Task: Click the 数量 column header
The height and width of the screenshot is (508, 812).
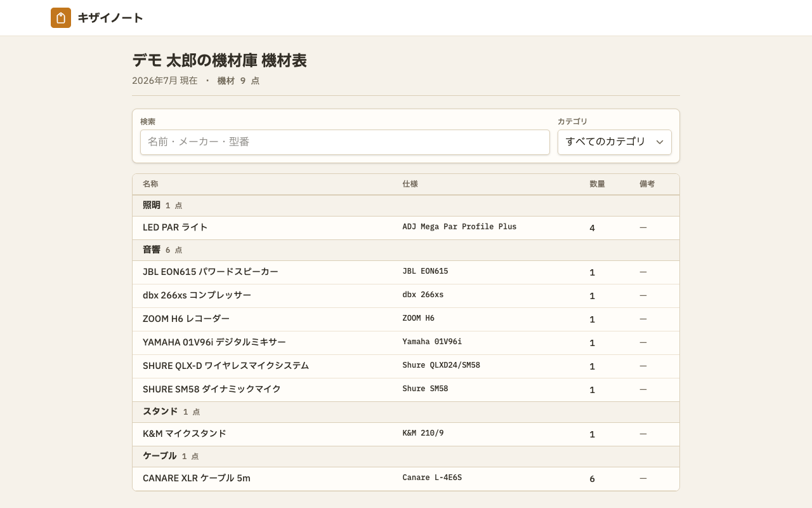Action: point(597,184)
